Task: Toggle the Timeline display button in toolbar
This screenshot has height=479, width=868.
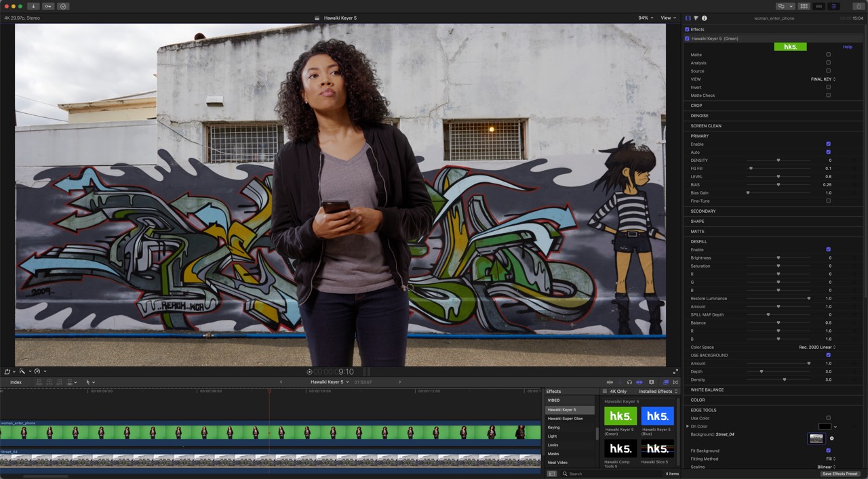Action: tap(819, 6)
